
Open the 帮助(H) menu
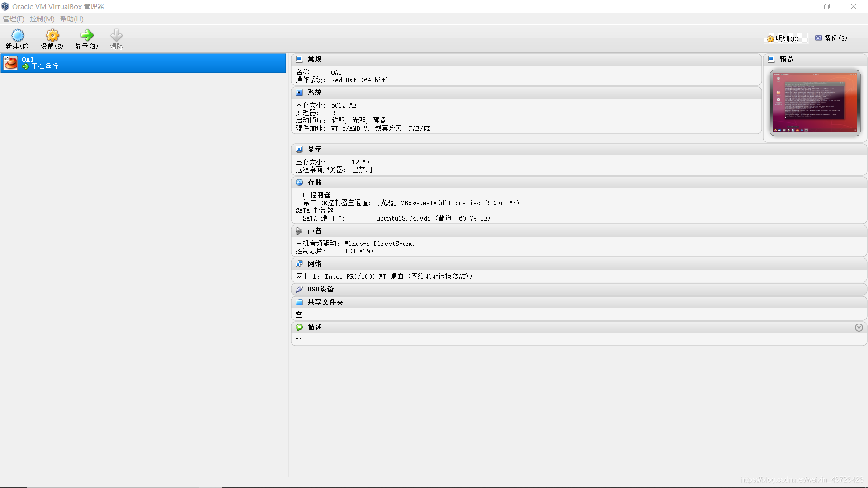pos(72,19)
